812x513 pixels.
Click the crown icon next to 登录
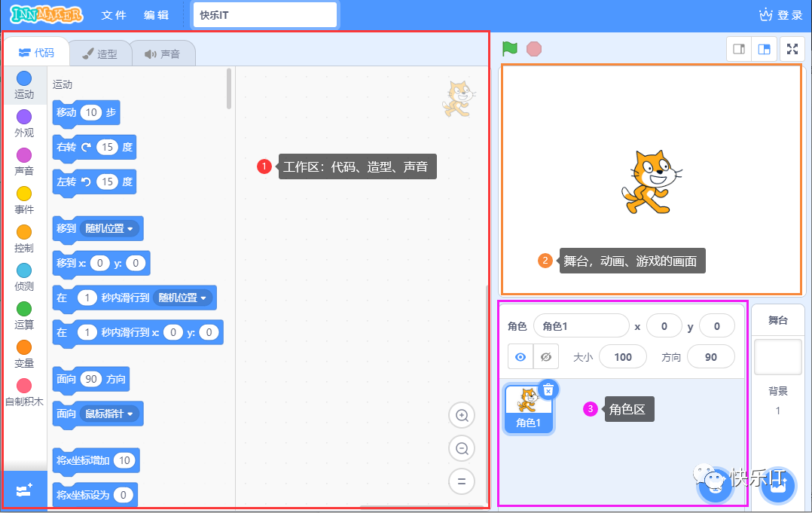(766, 15)
